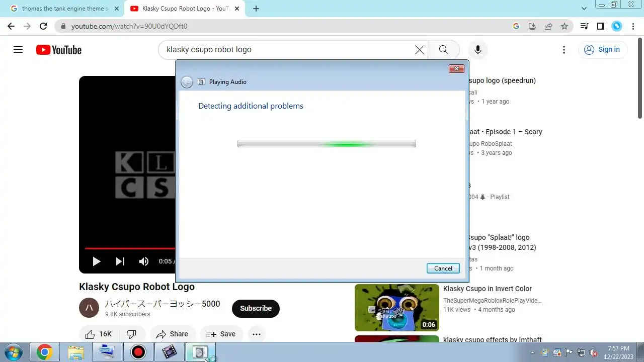Play the Klasky Csupo video
Screen dimensions: 644x362
point(97,261)
